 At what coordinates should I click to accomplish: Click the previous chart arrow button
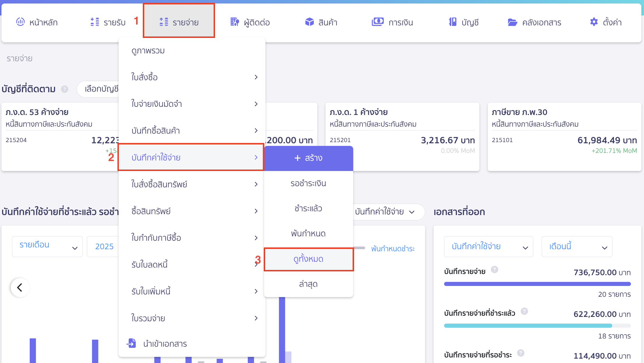[20, 287]
